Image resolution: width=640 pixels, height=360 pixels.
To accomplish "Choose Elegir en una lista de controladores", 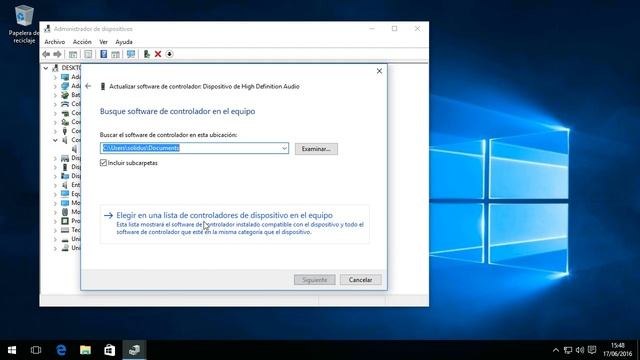I will pyautogui.click(x=235, y=224).
